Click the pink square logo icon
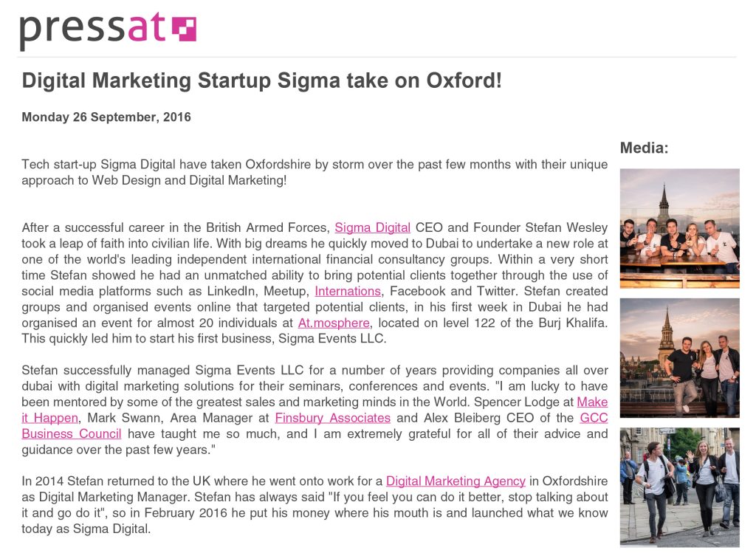Viewport: 756px width, 553px height. [x=184, y=29]
